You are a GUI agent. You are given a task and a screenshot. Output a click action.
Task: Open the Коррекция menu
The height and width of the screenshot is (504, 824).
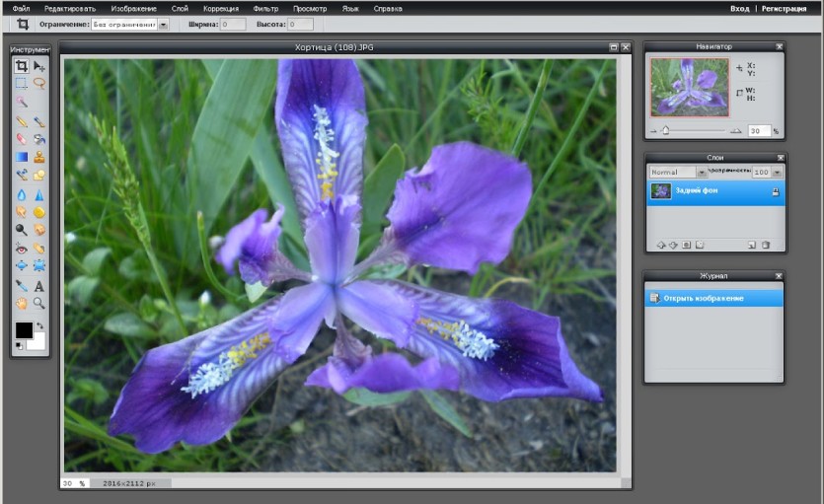pyautogui.click(x=221, y=9)
